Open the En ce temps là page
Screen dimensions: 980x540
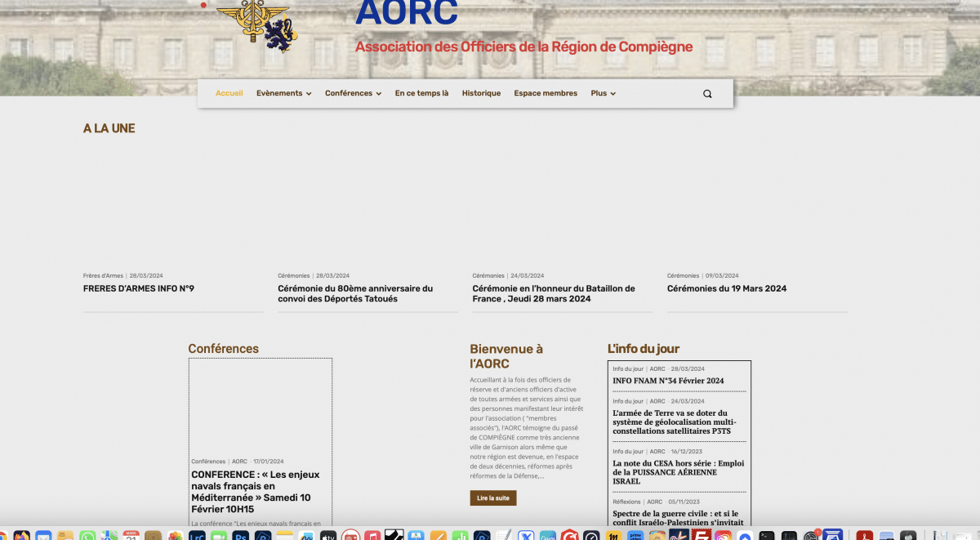(x=421, y=93)
